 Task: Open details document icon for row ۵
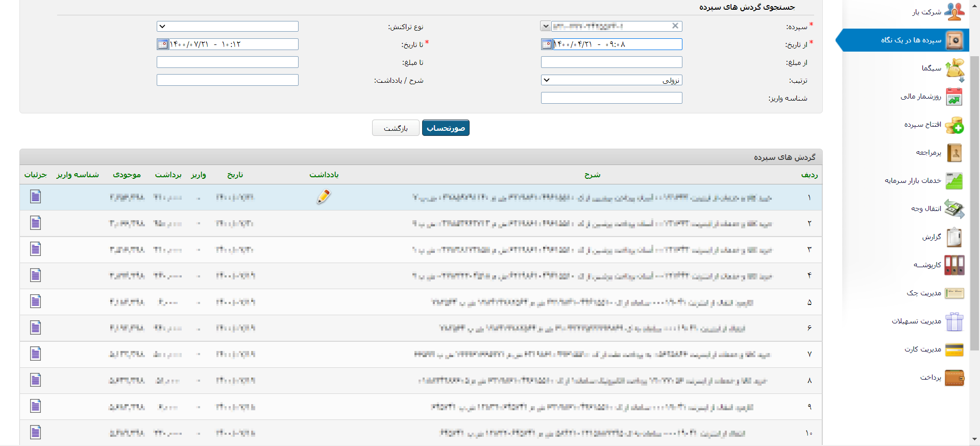pyautogui.click(x=35, y=301)
